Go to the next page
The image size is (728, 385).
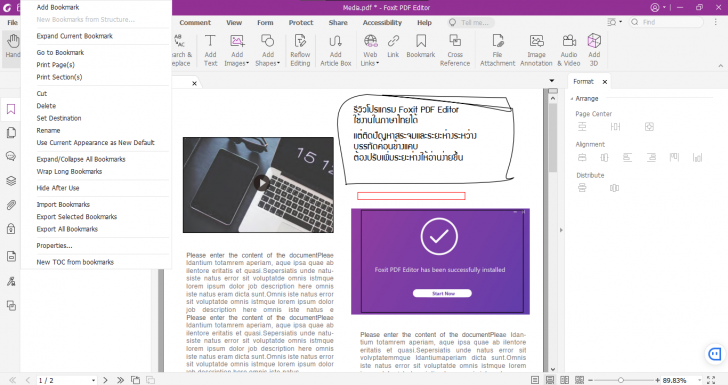tap(105, 380)
